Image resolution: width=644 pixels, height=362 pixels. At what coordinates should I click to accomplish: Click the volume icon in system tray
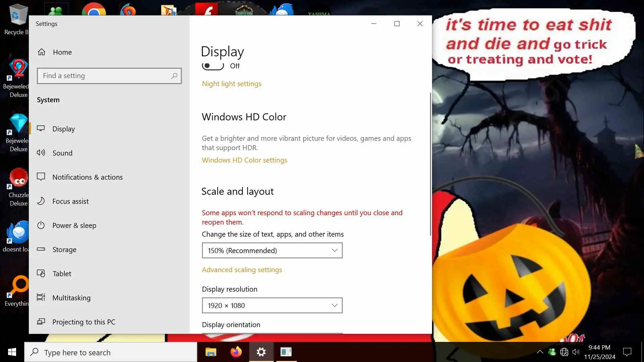point(576,352)
